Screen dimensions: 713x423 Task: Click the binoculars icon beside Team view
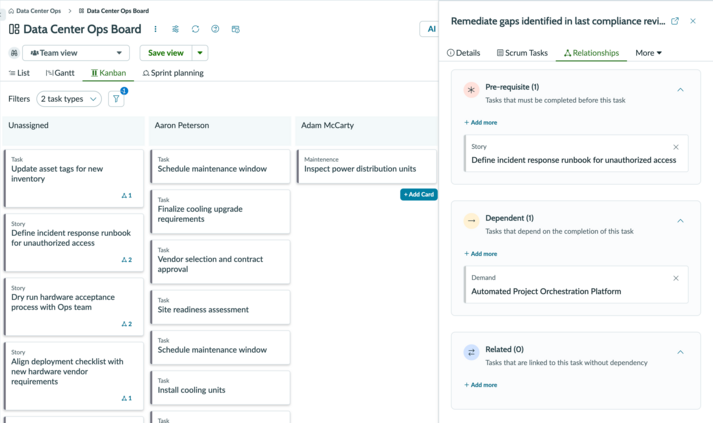14,53
